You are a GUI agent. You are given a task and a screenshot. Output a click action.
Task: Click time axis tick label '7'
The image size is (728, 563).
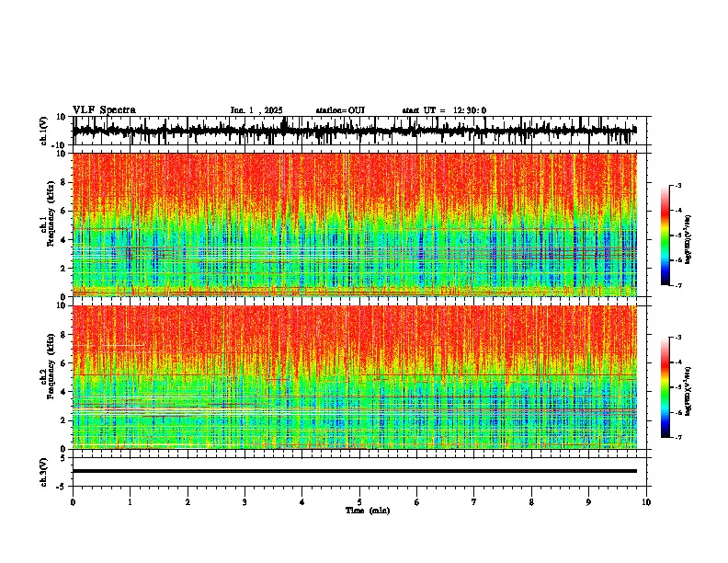point(474,502)
